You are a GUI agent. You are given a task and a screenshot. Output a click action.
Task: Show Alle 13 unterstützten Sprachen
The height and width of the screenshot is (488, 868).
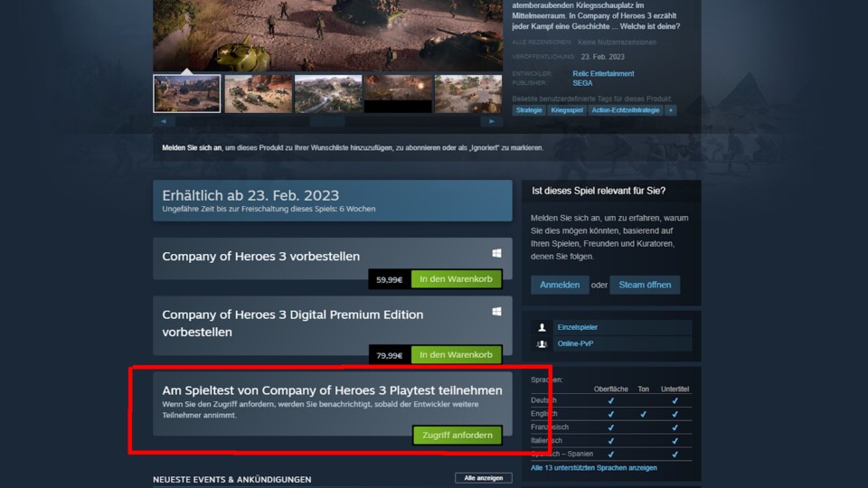click(594, 468)
